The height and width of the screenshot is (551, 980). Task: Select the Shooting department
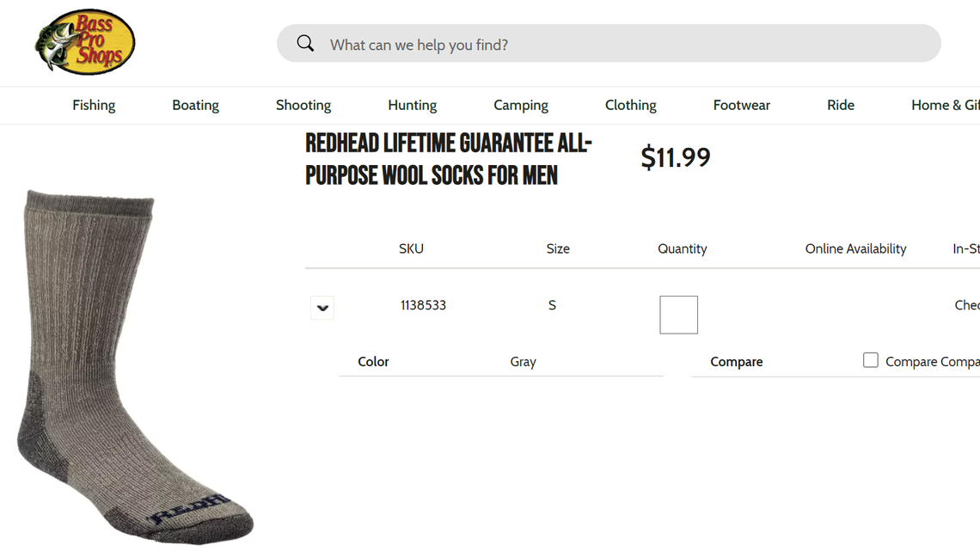(303, 105)
